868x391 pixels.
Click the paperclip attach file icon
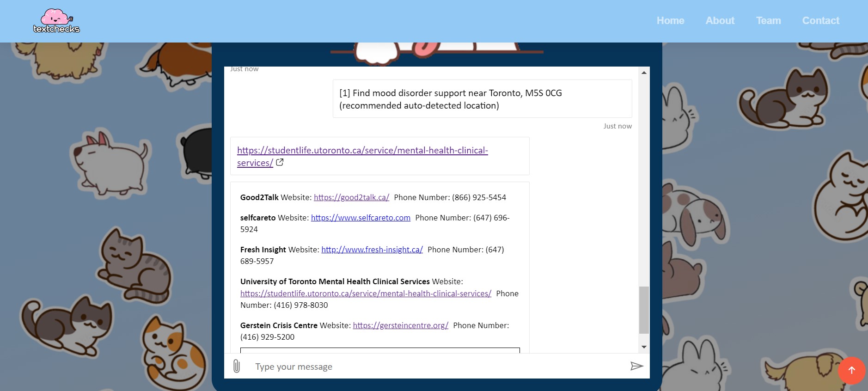(236, 367)
